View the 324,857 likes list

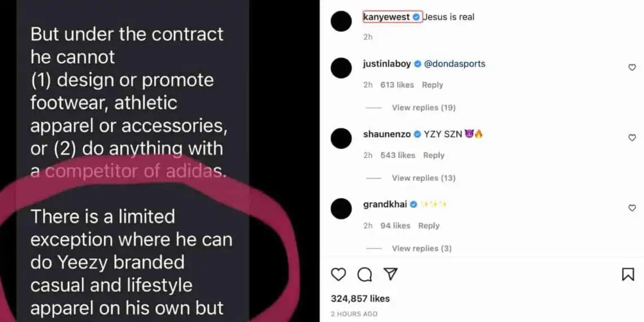click(x=360, y=298)
